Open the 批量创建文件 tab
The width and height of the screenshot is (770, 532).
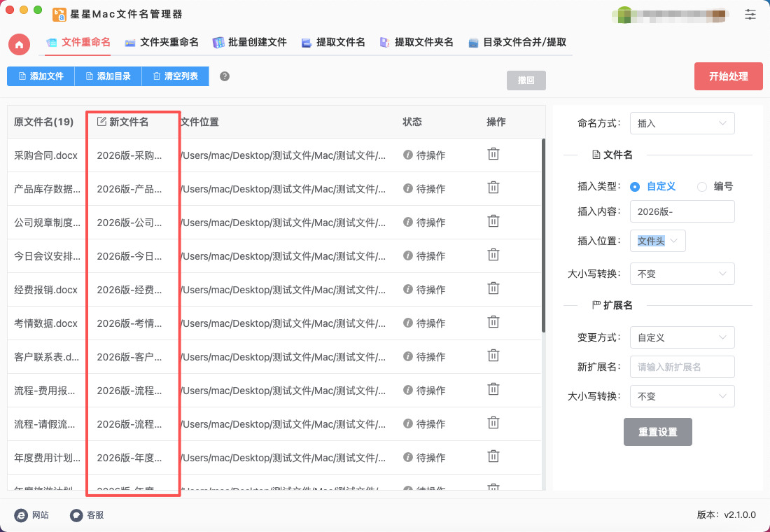pyautogui.click(x=249, y=42)
